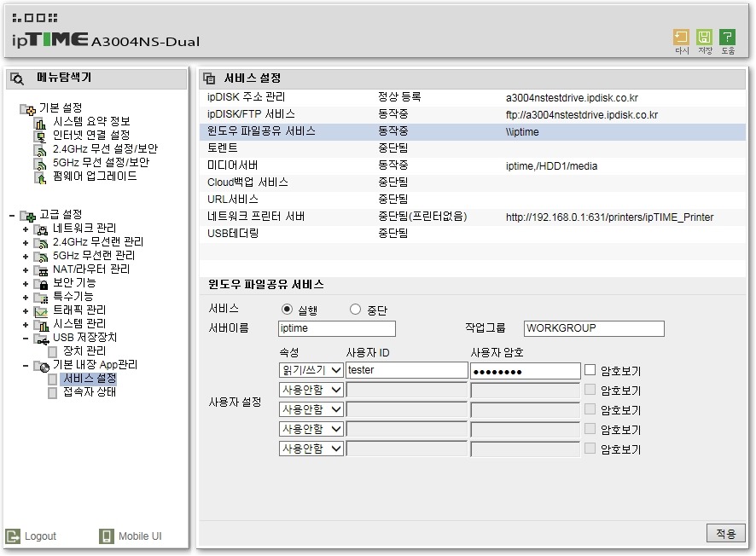Click the 2.4GHz 무선 설정/보안 icon
Viewport: 756px width, 556px height.
pos(40,150)
